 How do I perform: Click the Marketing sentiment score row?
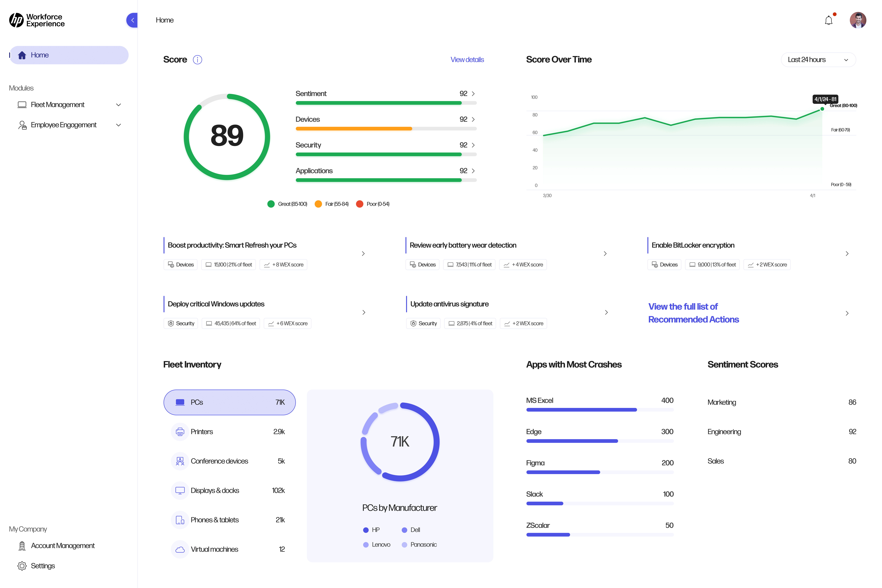782,402
